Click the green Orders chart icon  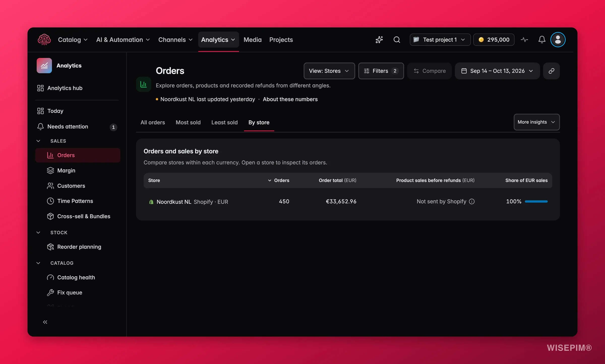tap(143, 84)
